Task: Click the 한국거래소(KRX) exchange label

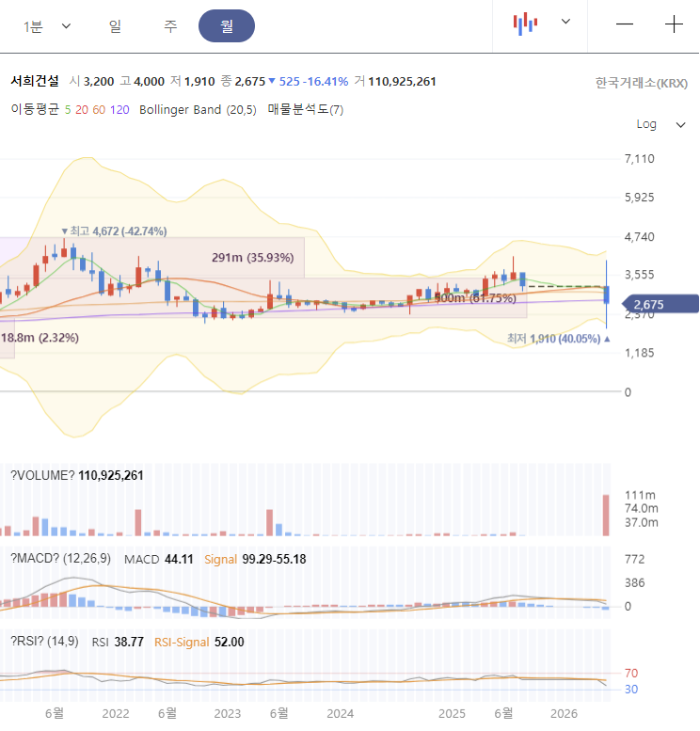Action: (642, 83)
